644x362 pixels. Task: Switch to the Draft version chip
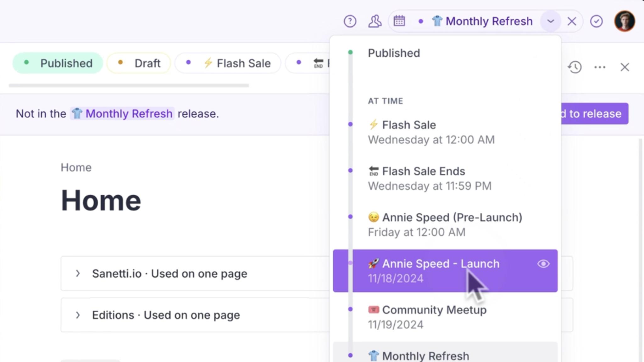click(x=139, y=63)
